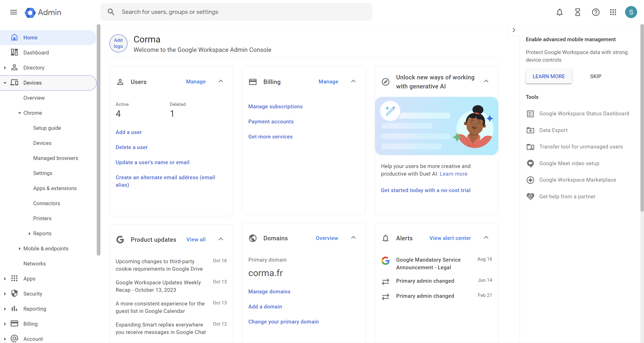This screenshot has width=644, height=343.
Task: Open the account avatar S
Action: pyautogui.click(x=631, y=12)
